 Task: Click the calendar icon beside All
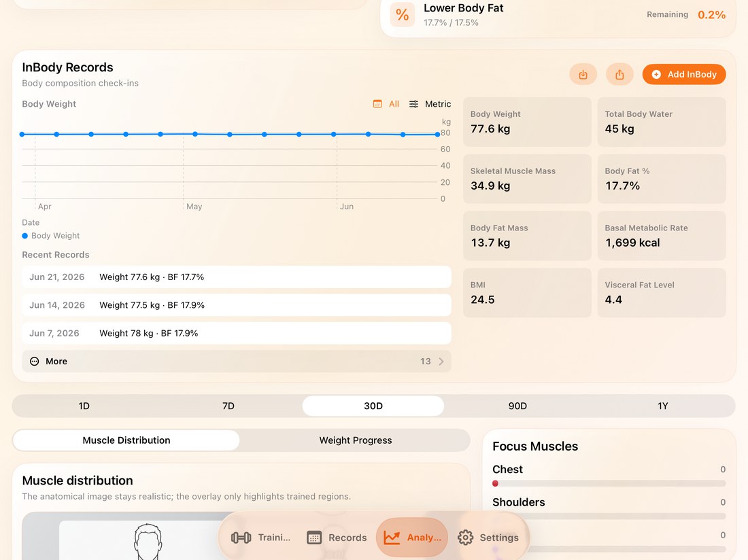[377, 104]
